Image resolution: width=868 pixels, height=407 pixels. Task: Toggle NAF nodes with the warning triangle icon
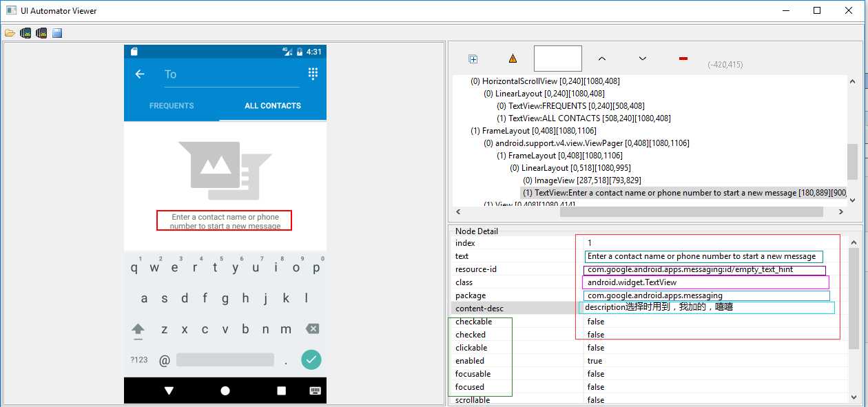(513, 59)
